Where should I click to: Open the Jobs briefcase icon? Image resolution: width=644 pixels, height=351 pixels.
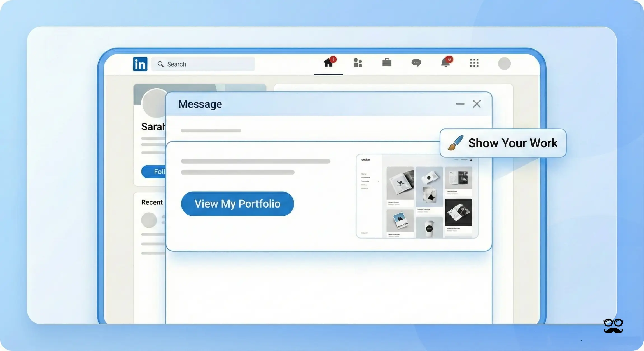click(387, 63)
